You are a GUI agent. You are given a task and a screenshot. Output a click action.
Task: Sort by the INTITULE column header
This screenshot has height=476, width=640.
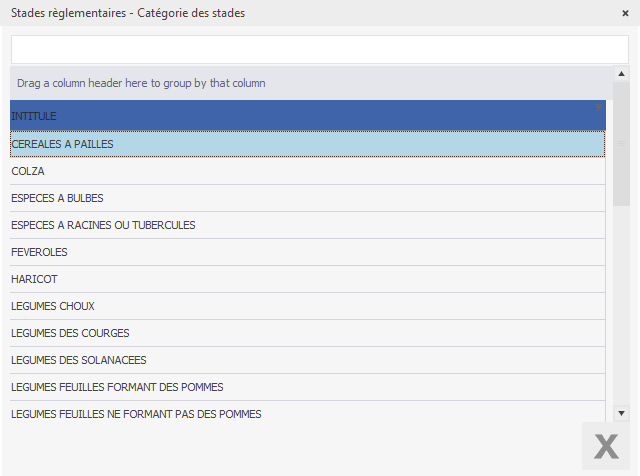[300, 116]
